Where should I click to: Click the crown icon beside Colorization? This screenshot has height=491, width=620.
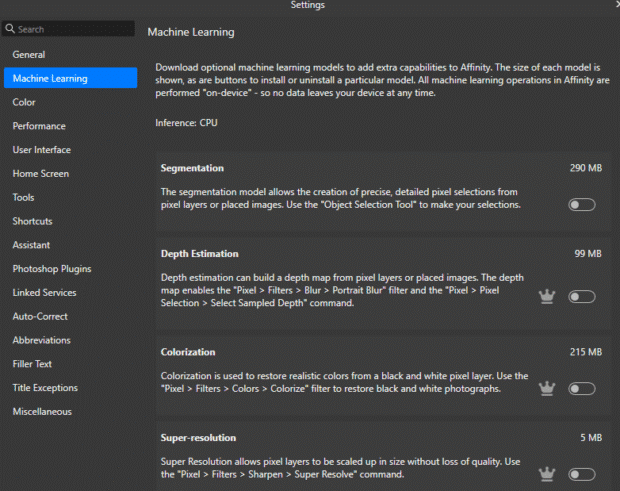[547, 388]
